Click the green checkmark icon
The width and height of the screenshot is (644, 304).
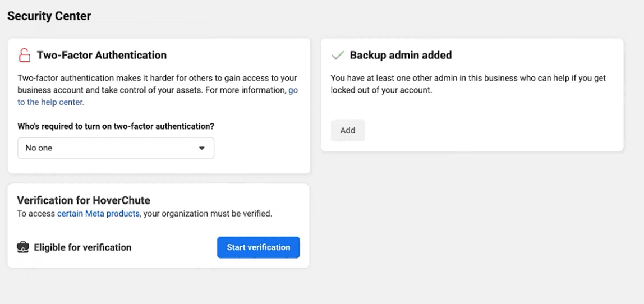(337, 55)
